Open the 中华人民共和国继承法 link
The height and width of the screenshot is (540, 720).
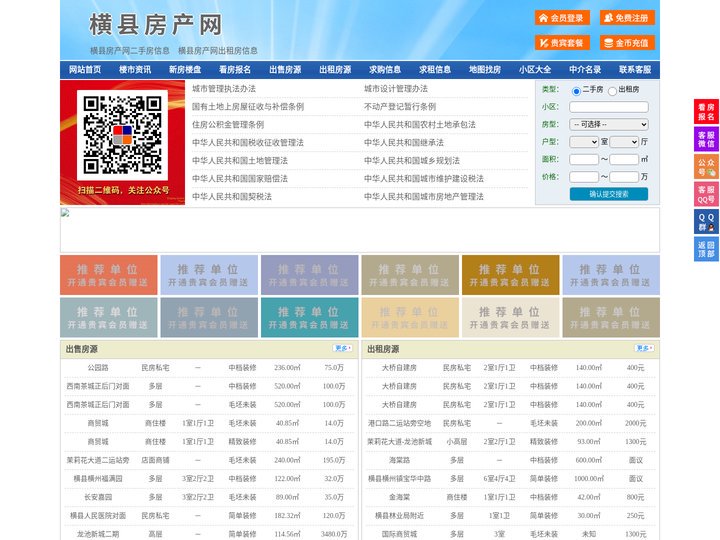pyautogui.click(x=404, y=142)
